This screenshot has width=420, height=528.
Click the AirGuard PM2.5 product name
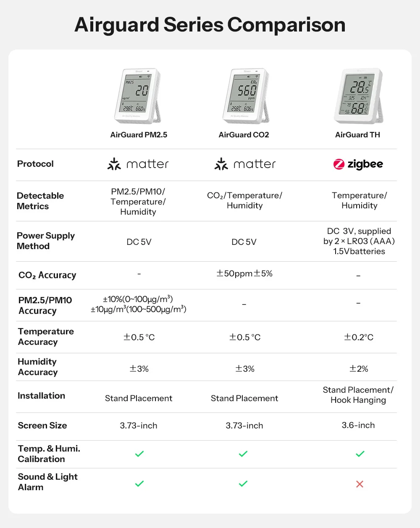(x=139, y=135)
